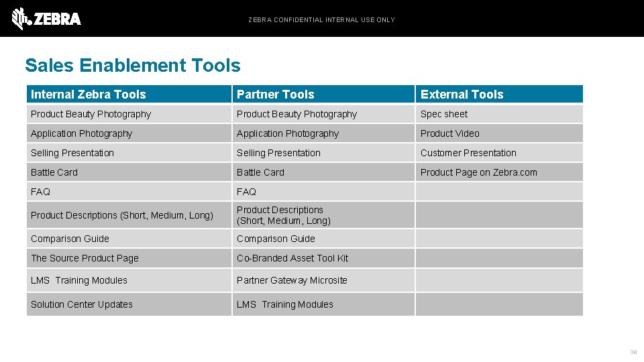Click 'Application Photography' in Partner Tools column
Screen dimensions: 644x362
pyautogui.click(x=323, y=133)
